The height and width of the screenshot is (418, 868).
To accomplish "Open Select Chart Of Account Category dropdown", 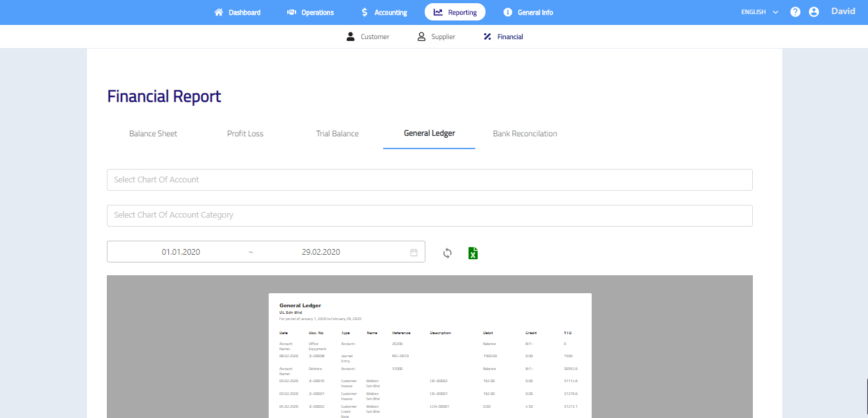I will pyautogui.click(x=429, y=216).
